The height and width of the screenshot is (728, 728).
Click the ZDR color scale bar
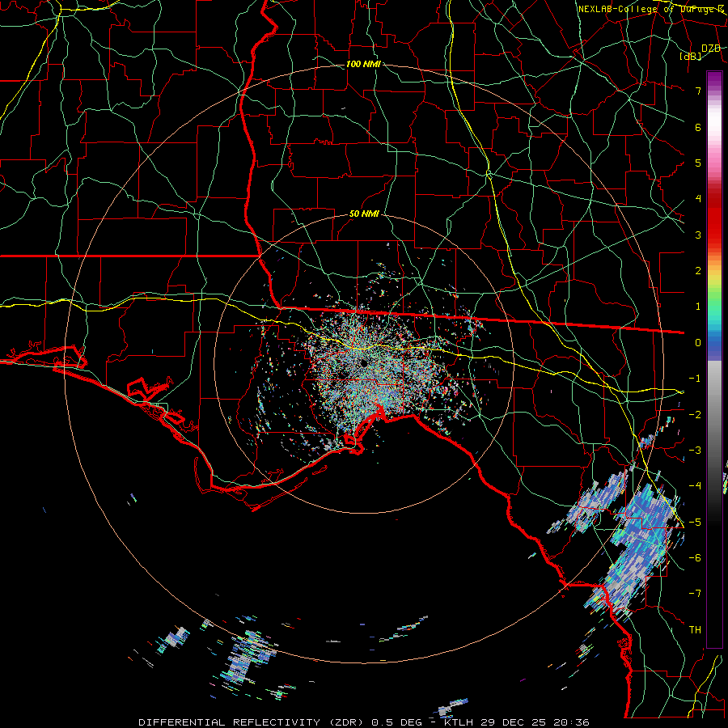714,359
